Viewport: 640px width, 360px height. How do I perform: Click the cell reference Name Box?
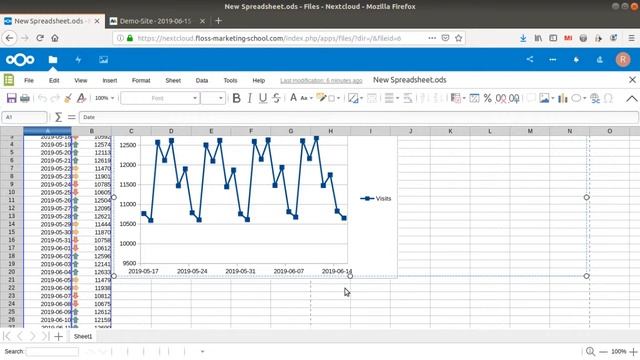tap(24, 117)
